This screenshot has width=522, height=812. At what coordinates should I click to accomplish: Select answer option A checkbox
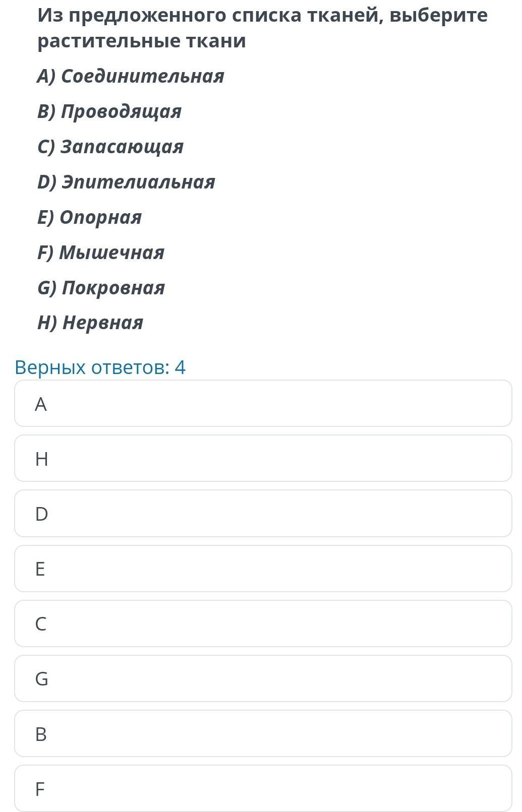click(263, 403)
